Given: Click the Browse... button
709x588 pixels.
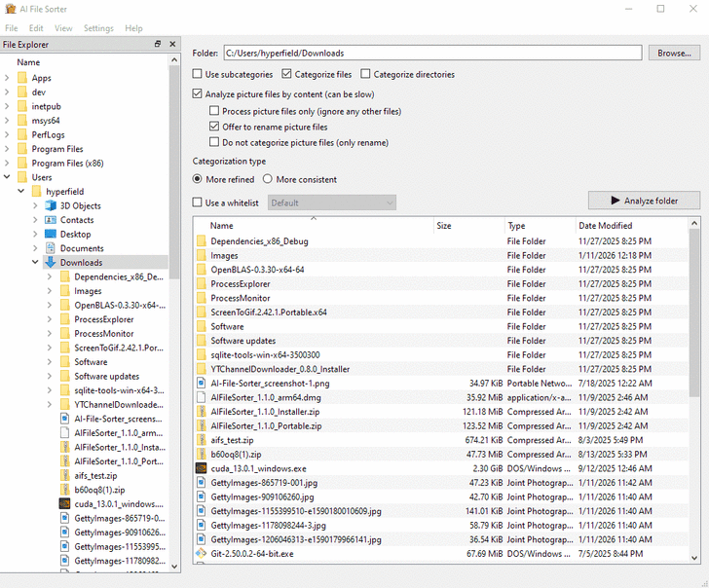Looking at the screenshot, I should pyautogui.click(x=674, y=53).
